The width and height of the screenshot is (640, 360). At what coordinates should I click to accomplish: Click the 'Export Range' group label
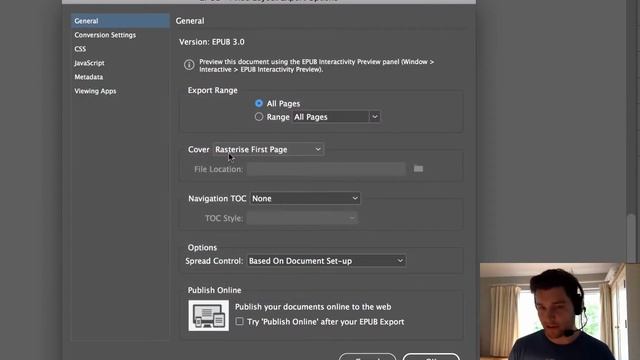click(213, 90)
